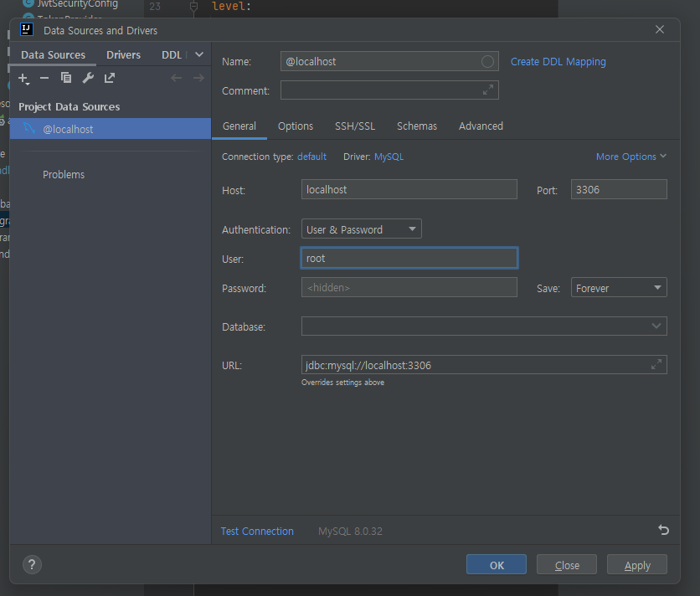Focus the Port field showing 3306

coord(619,189)
